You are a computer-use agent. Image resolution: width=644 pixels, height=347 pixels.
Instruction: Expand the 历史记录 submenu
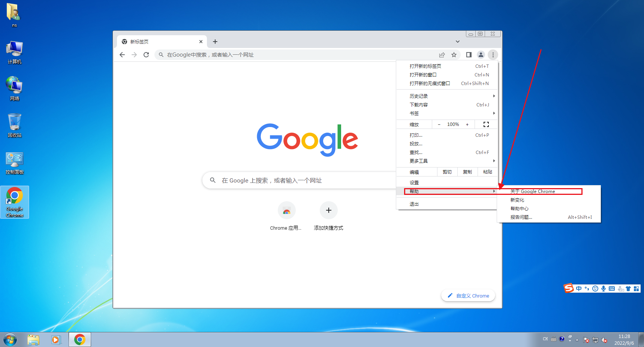coord(447,96)
